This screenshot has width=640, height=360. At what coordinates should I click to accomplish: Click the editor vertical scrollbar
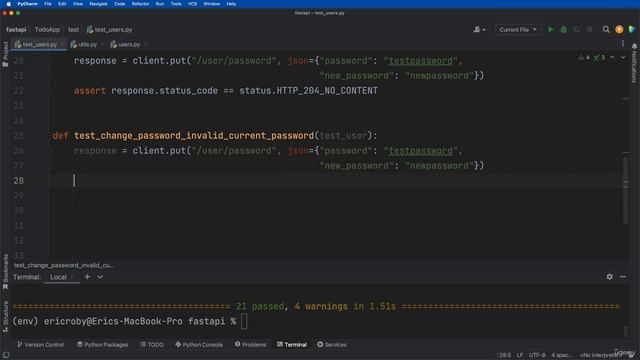click(625, 190)
